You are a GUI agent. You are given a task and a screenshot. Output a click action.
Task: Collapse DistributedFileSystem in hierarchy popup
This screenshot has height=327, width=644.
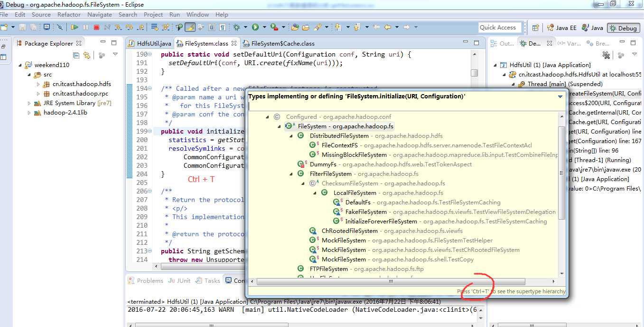click(x=291, y=136)
